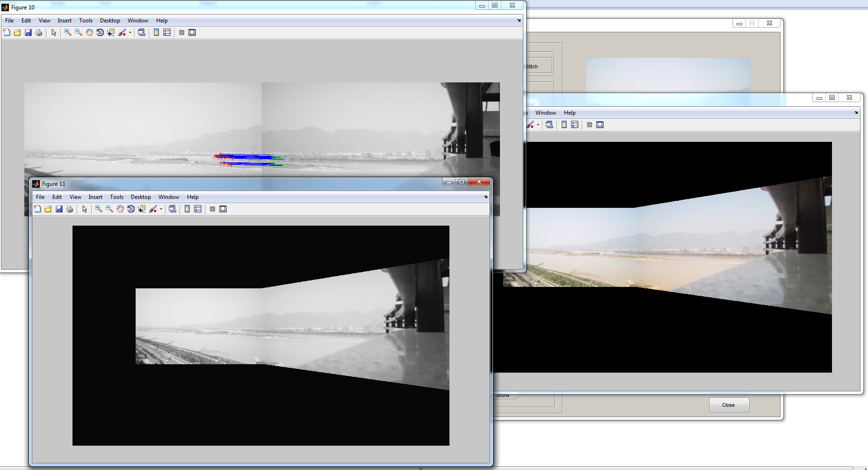This screenshot has width=868, height=470.
Task: Select Pan hand tool in Figure 11
Action: coord(120,209)
